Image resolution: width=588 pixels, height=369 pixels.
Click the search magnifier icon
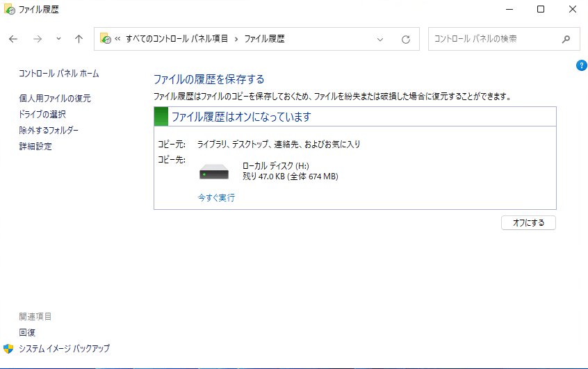pyautogui.click(x=566, y=39)
